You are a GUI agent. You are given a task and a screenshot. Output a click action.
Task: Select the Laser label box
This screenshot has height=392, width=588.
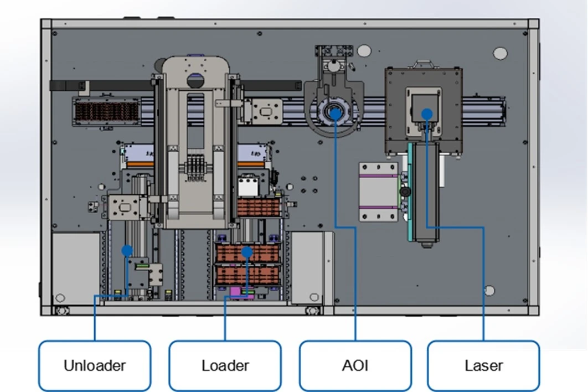tap(484, 365)
